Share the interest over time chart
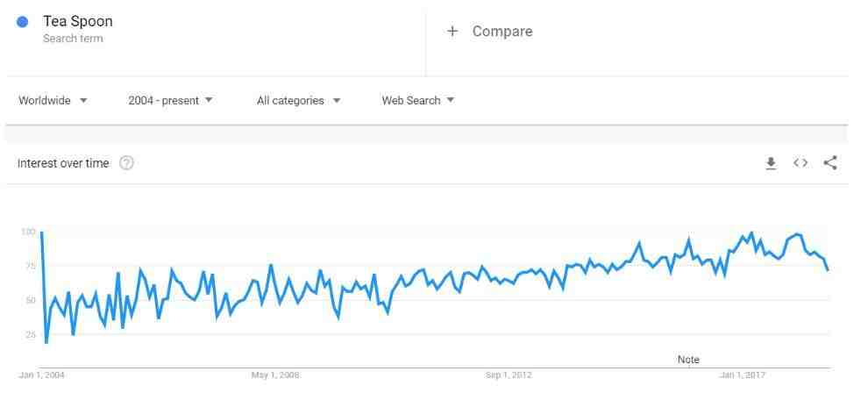The image size is (868, 400). 829,163
